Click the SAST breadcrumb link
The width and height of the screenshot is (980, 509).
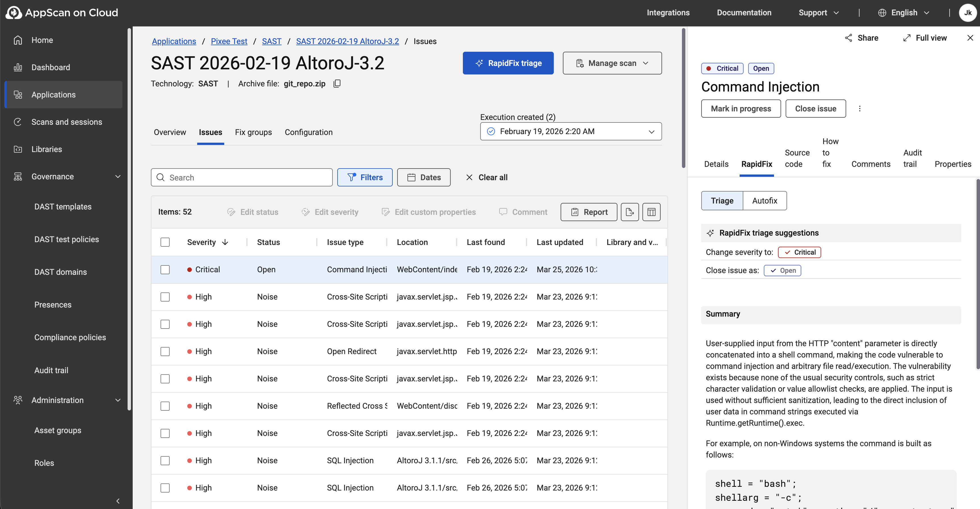(272, 41)
